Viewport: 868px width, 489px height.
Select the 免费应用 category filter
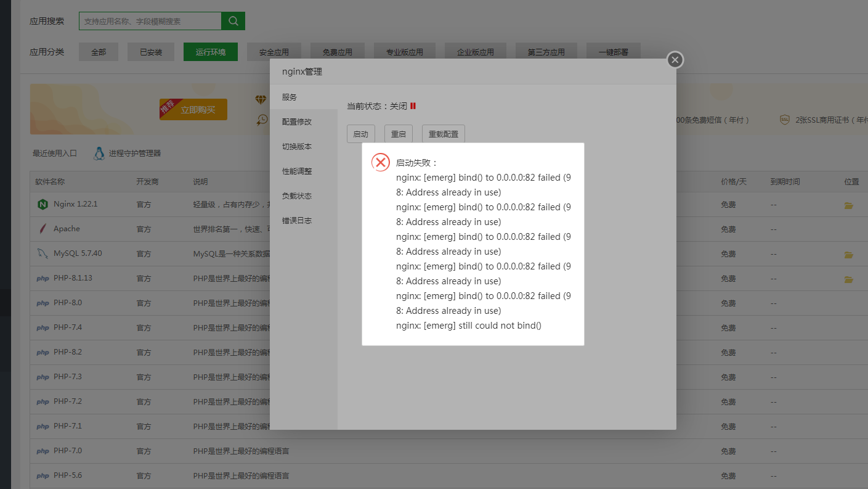tap(338, 52)
